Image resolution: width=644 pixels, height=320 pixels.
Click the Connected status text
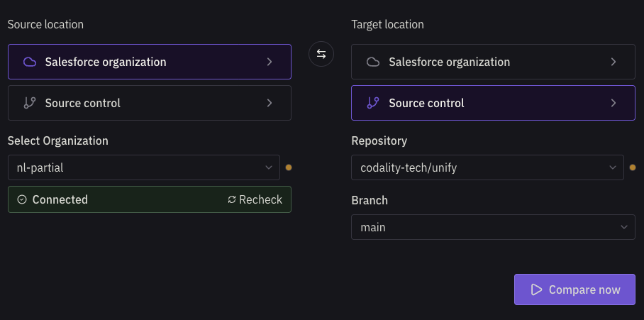tap(60, 199)
